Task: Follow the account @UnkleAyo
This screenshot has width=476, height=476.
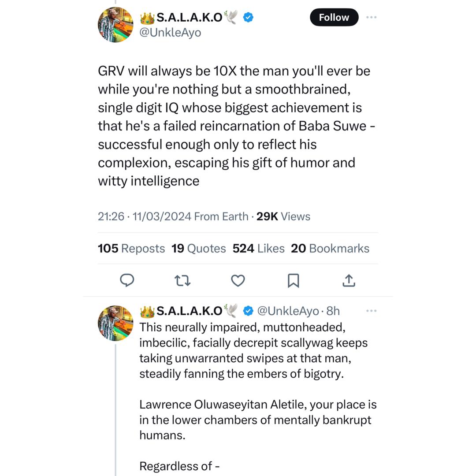Action: point(334,17)
